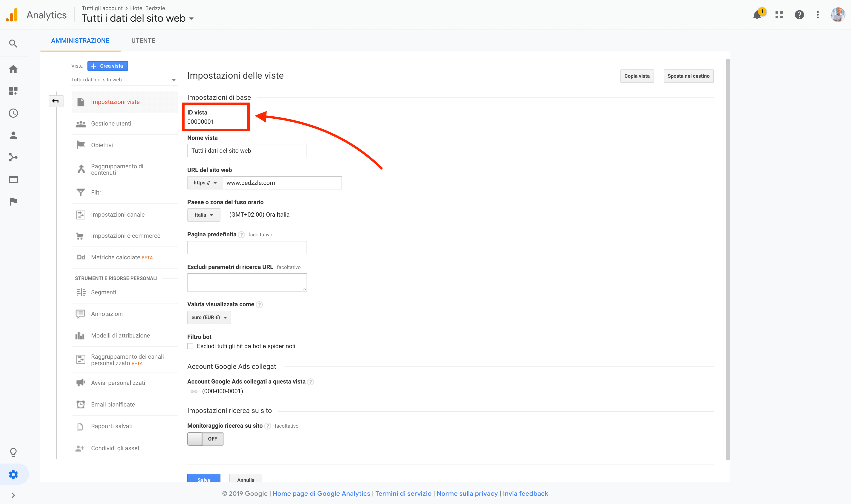Click the Escludi parametri di ricerca URL textarea

pos(247,282)
